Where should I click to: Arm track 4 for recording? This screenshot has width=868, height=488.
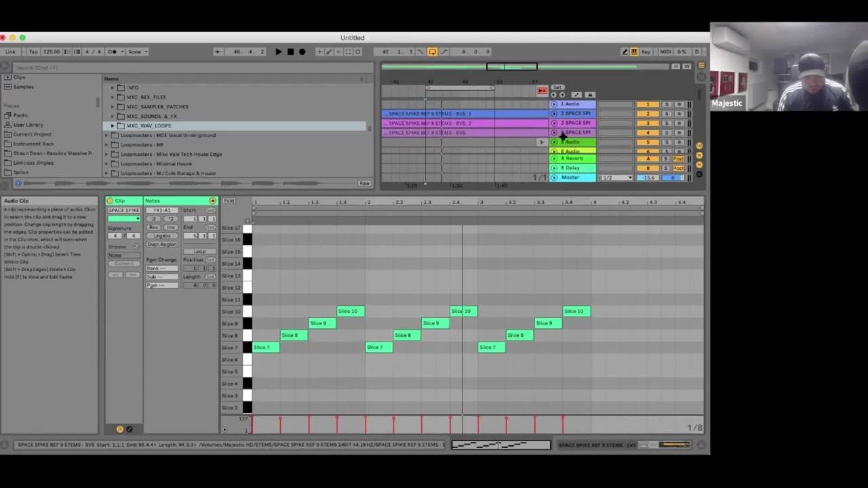pyautogui.click(x=679, y=133)
